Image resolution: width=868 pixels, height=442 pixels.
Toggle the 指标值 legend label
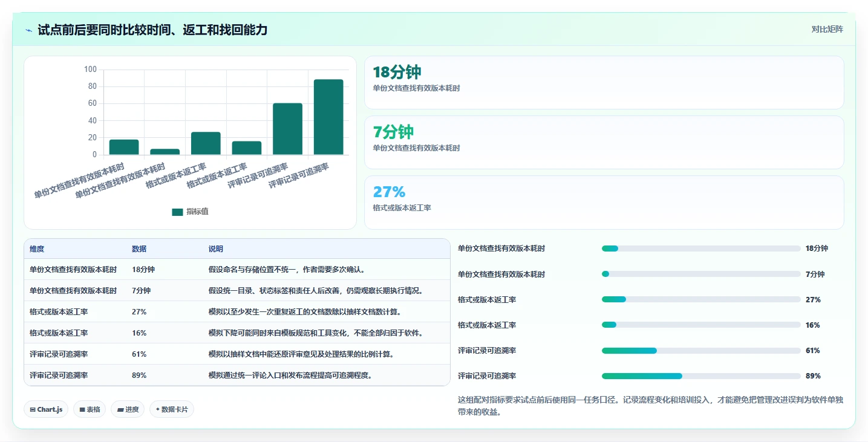197,212
